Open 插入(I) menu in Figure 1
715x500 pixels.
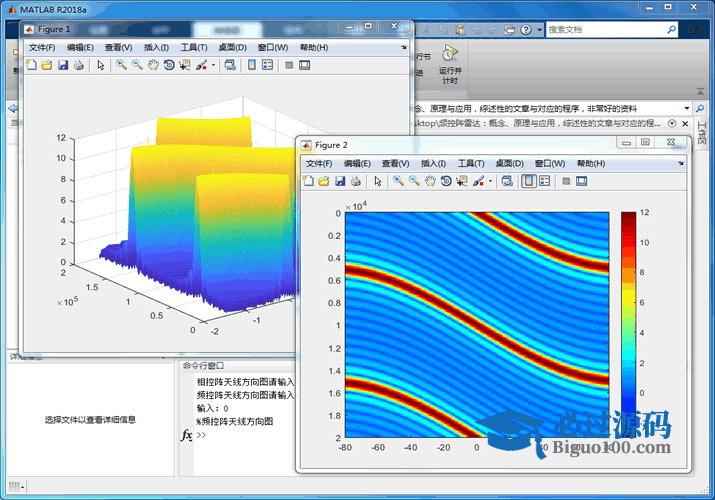click(x=157, y=47)
